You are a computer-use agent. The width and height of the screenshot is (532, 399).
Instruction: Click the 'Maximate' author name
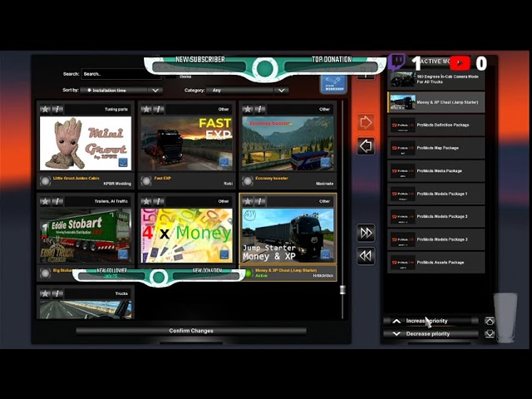tap(324, 184)
